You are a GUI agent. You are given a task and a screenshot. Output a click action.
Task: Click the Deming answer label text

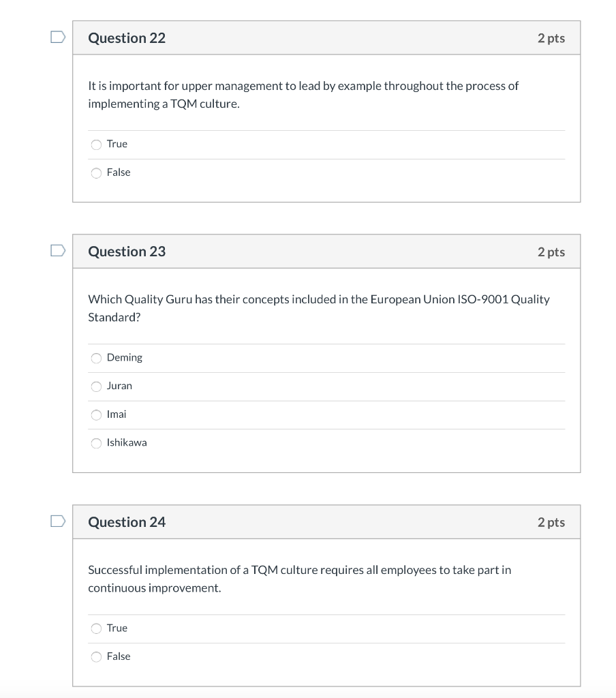(x=125, y=357)
